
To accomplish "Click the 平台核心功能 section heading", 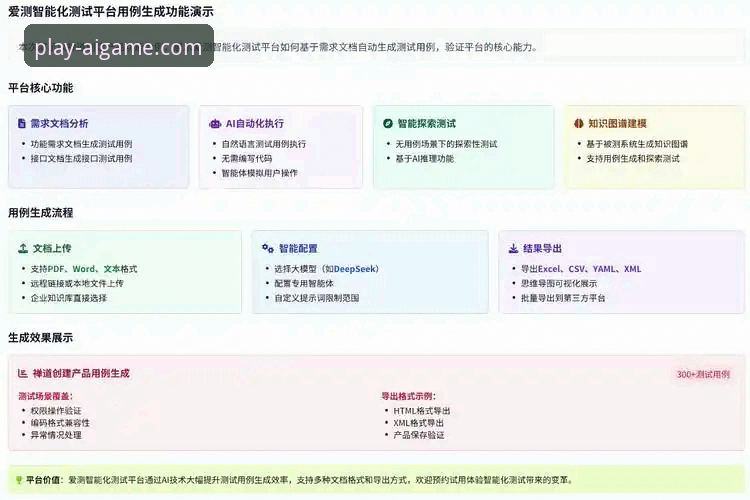I will (41, 88).
